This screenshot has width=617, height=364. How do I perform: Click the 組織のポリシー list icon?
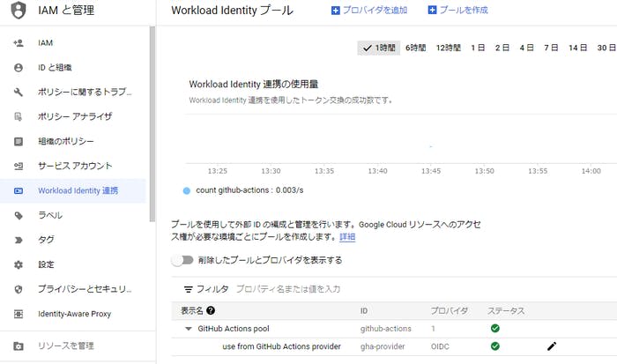click(x=19, y=141)
